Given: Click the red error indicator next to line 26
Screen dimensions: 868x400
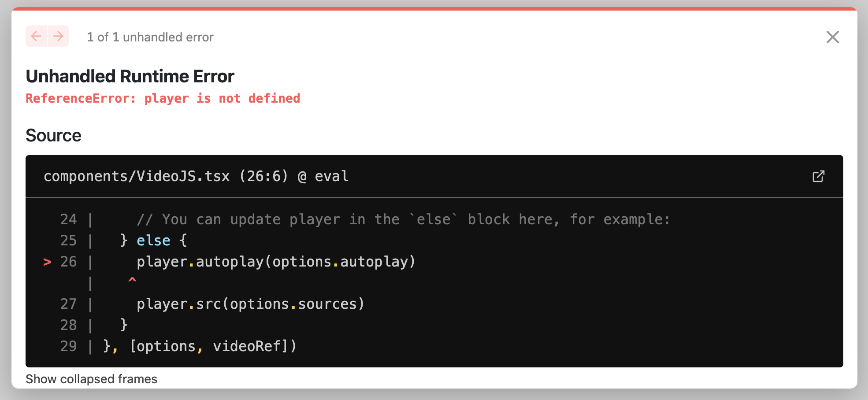Looking at the screenshot, I should pos(47,262).
